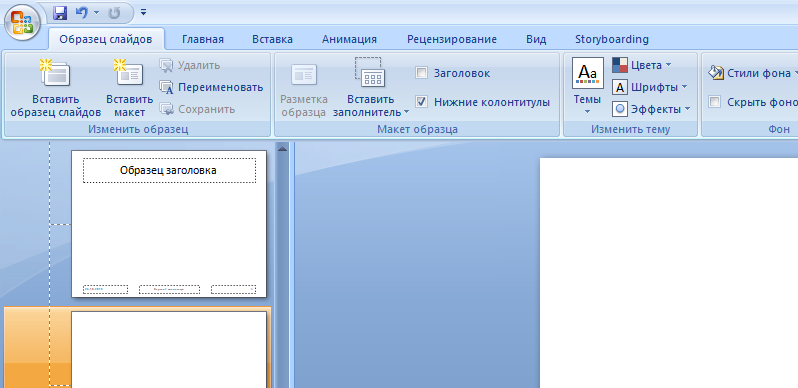Click Вставить образец слайдов icon
The width and height of the screenshot is (798, 388).
[x=55, y=72]
